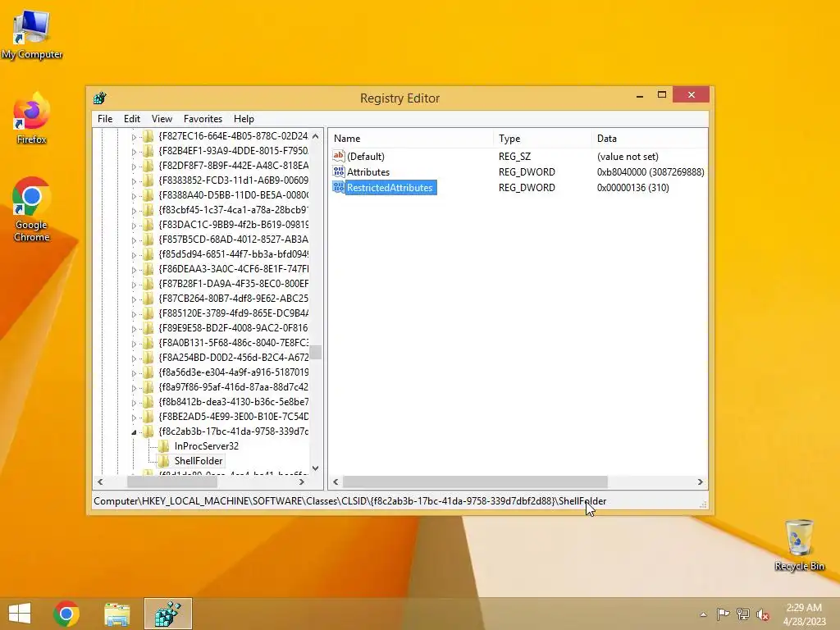This screenshot has height=630, width=840.
Task: Select the {F8BE2AD5-4E99 tree key
Action: 233,416
